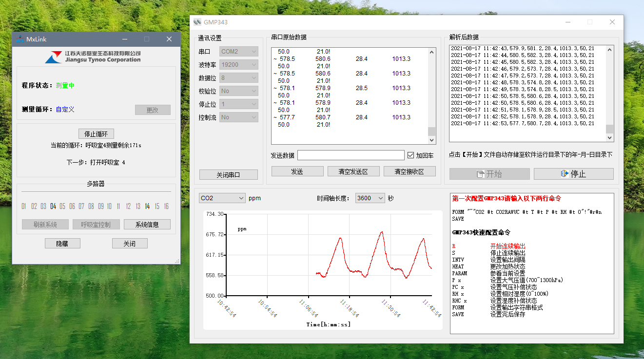Viewport: 644px width, 359px height.
Task: Select multiplexer channel 04
Action: (x=53, y=207)
